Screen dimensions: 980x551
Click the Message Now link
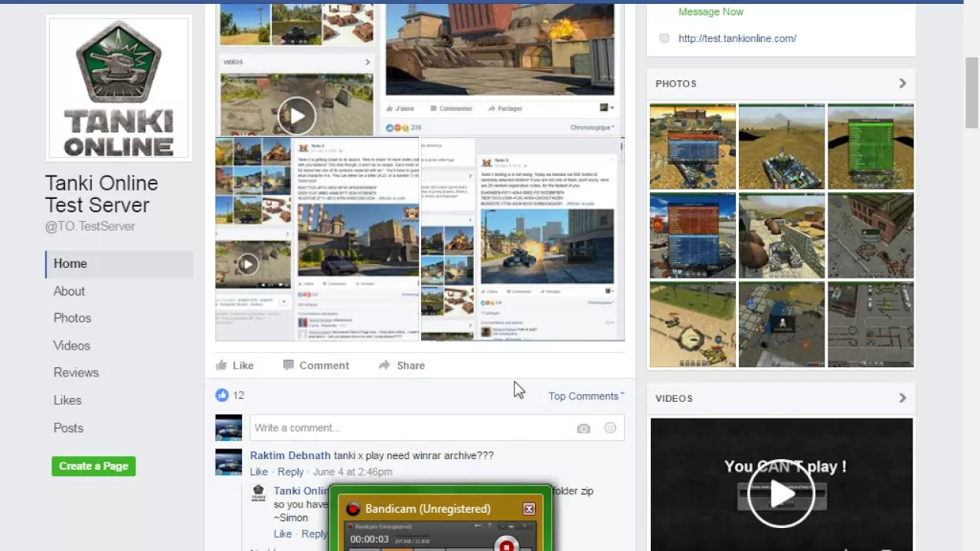(x=710, y=11)
